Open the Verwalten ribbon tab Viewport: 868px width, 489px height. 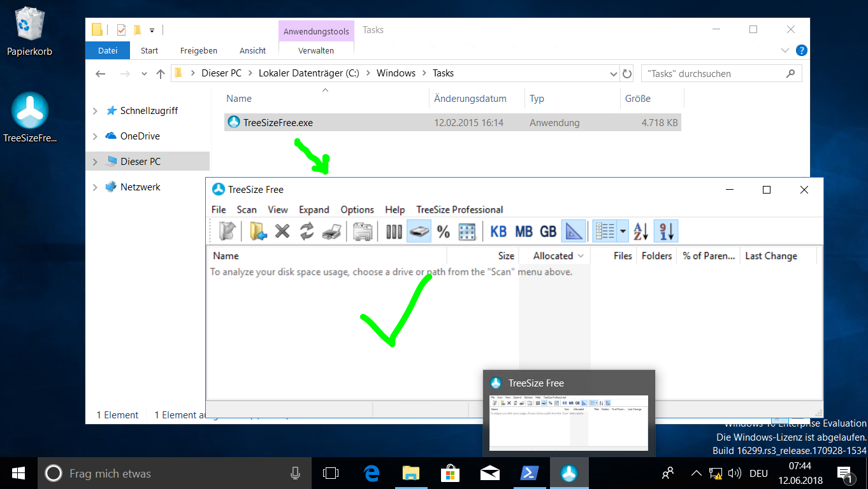[x=316, y=50]
